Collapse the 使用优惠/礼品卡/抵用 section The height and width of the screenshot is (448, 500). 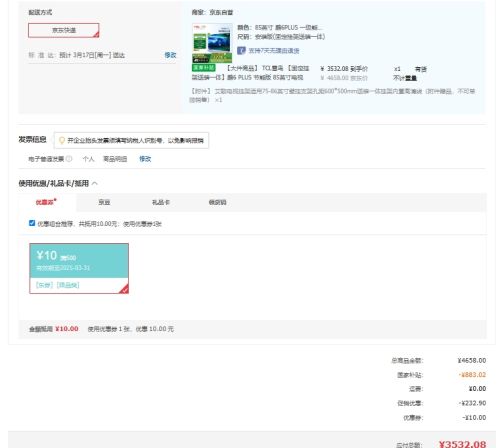point(95,183)
